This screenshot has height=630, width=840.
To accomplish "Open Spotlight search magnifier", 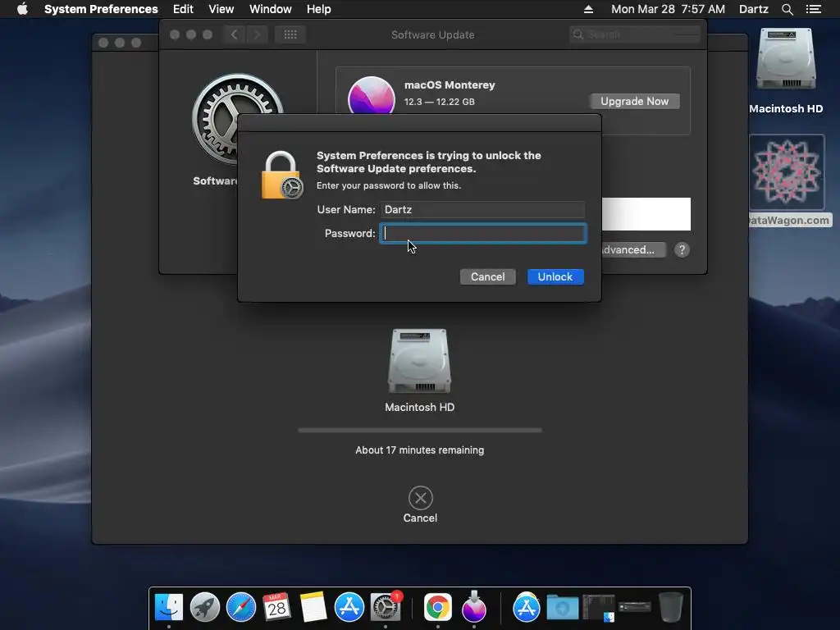I will (x=787, y=9).
